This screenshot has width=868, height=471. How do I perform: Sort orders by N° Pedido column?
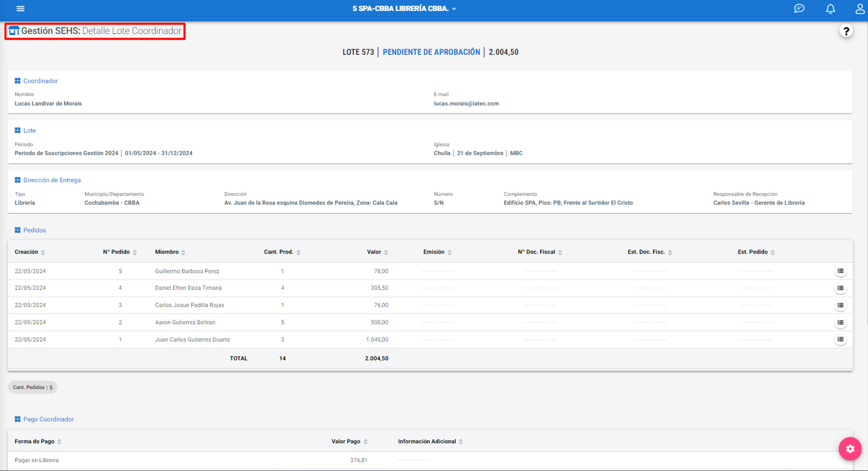120,252
